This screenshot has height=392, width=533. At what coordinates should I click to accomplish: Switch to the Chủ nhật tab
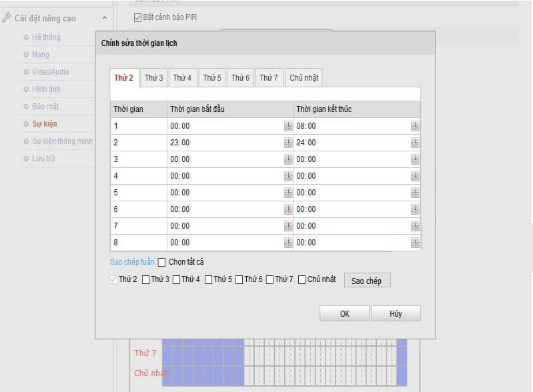tap(304, 78)
